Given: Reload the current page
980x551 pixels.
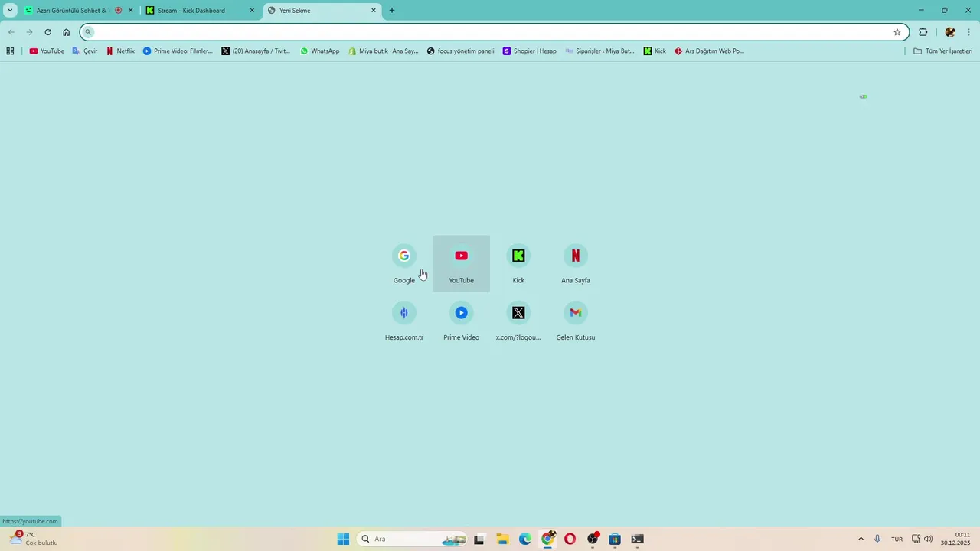Looking at the screenshot, I should (x=47, y=32).
